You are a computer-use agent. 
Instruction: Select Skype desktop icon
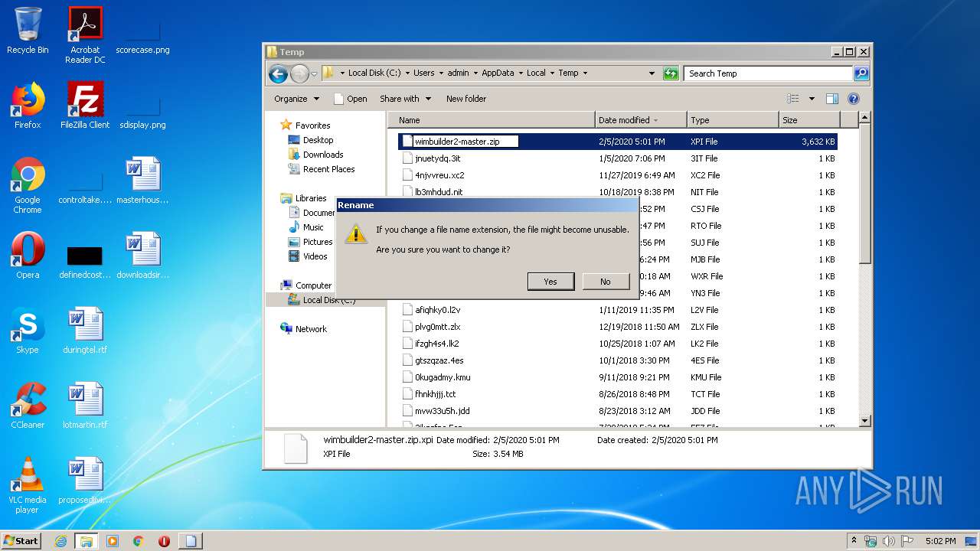tap(28, 331)
